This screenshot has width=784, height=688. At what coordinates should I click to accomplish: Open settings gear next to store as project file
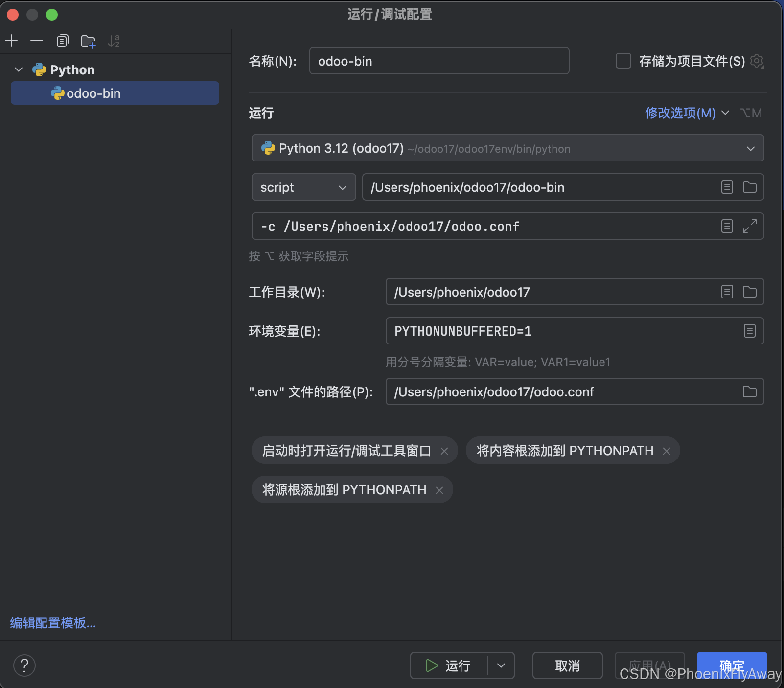click(757, 61)
